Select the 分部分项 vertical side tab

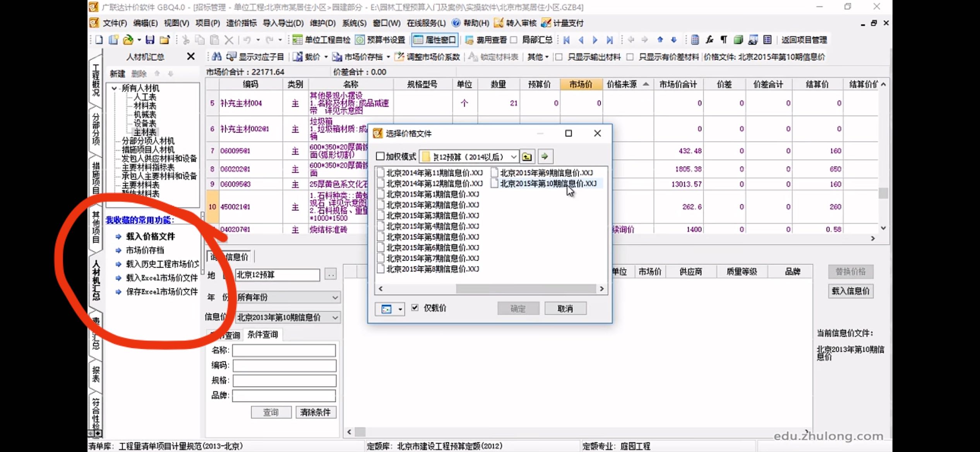pyautogui.click(x=96, y=129)
